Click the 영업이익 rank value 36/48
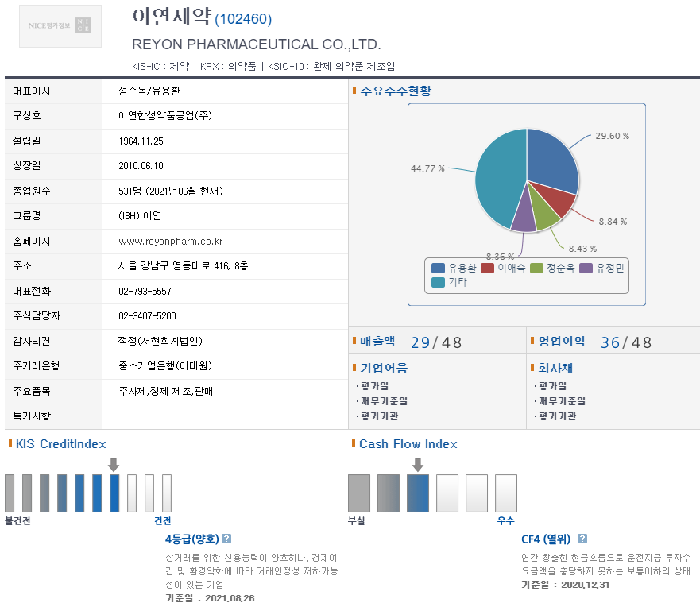Viewport: 700px width, 607px height. [x=626, y=342]
